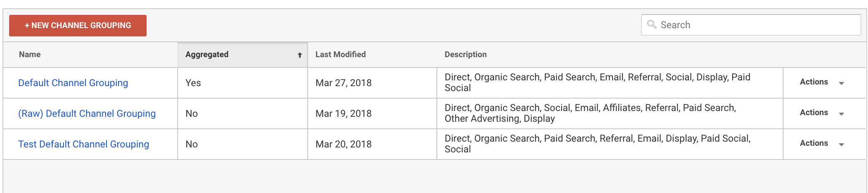Select the Mar 19, 2018 date cell
The image size is (868, 193).
(x=344, y=113)
